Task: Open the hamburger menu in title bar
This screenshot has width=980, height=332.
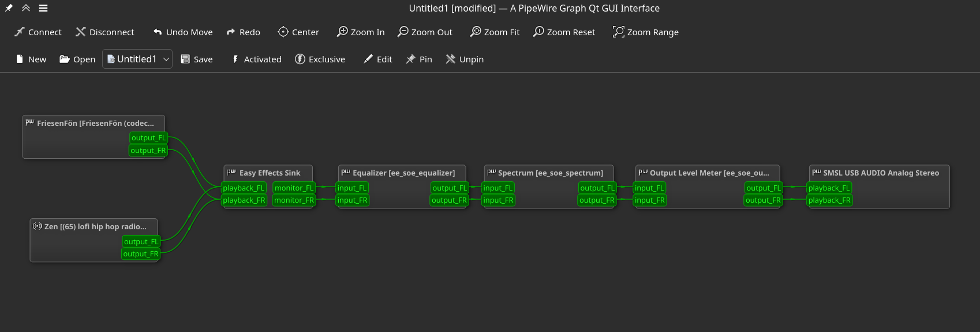Action: pyautogui.click(x=43, y=8)
